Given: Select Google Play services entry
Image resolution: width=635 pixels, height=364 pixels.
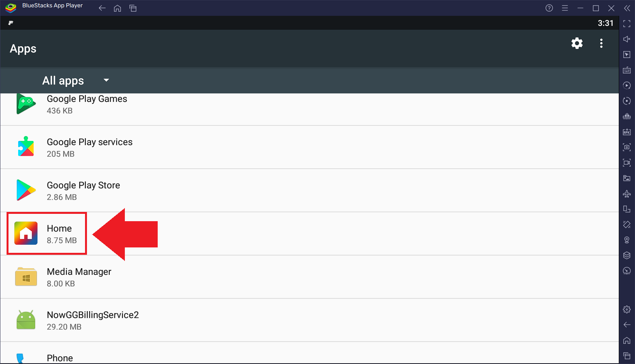Looking at the screenshot, I should (x=89, y=147).
